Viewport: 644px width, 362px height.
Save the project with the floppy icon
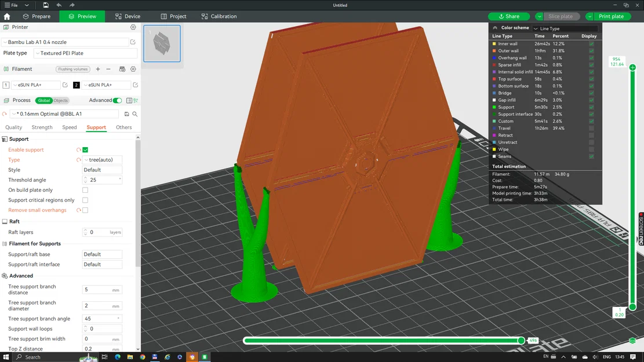(46, 5)
